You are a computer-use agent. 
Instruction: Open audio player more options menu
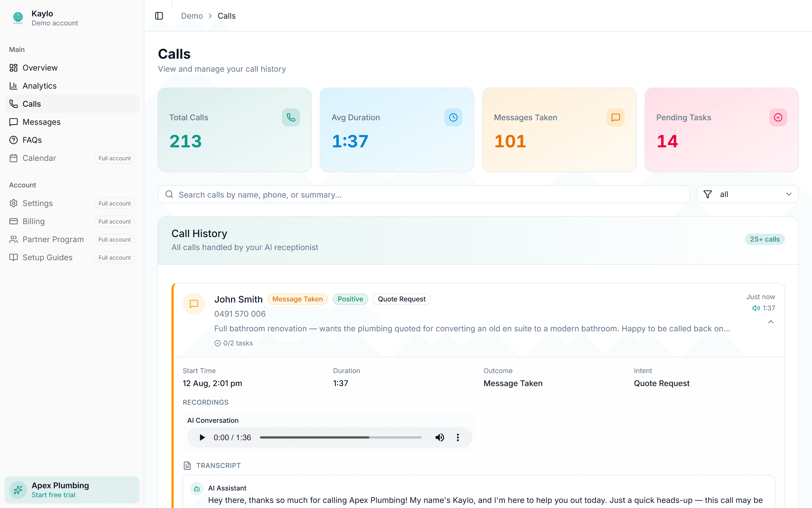coord(458,437)
